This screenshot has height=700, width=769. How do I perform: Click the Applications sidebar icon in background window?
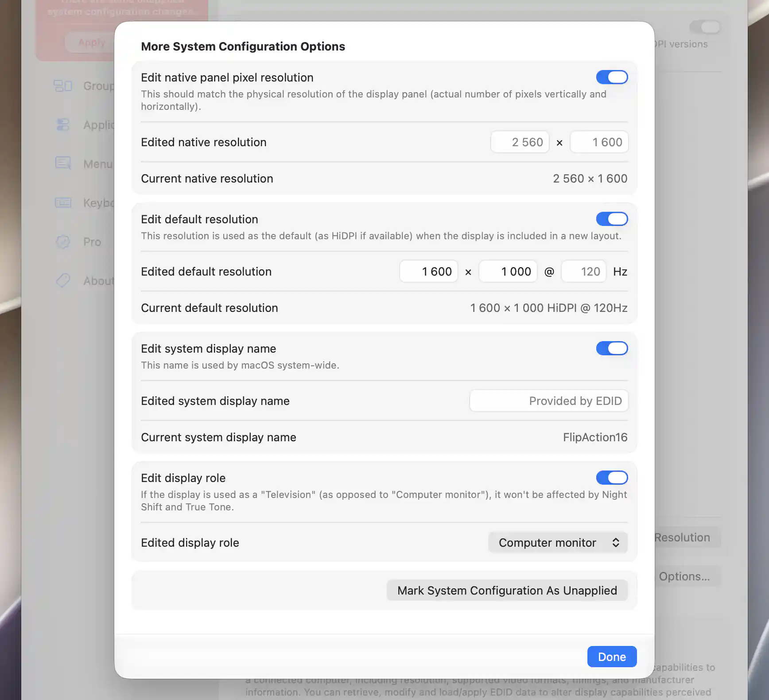click(x=63, y=125)
